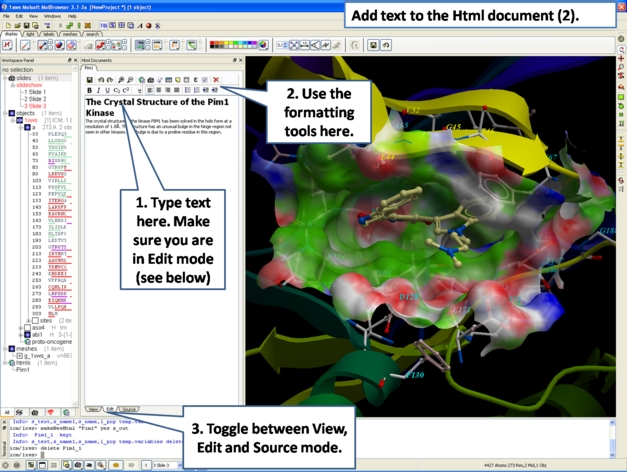Image resolution: width=627 pixels, height=472 pixels.
Task: Collapse the slides tree node
Action: tap(4, 78)
